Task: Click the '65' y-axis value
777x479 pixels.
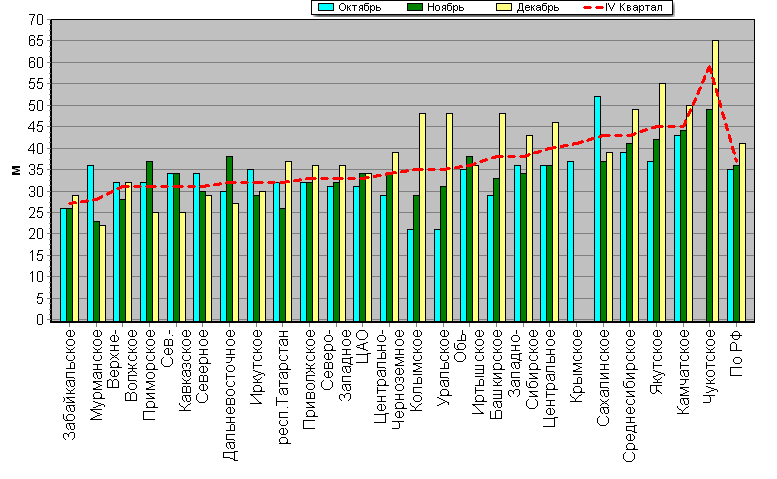Action: tap(36, 41)
